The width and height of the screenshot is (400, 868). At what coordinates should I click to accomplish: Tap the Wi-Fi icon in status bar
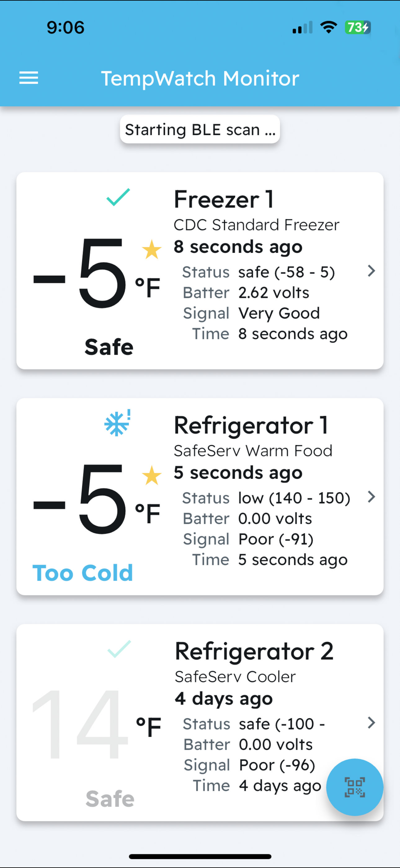329,27
